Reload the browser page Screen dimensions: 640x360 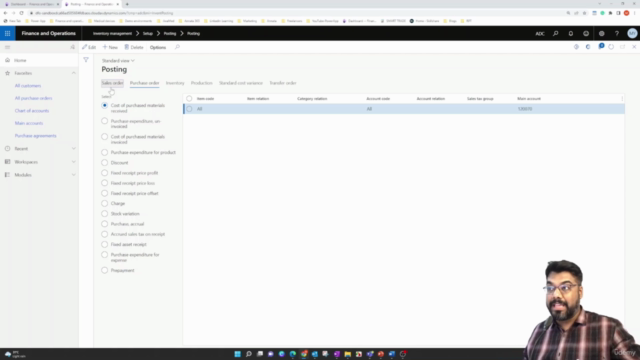(x=22, y=13)
